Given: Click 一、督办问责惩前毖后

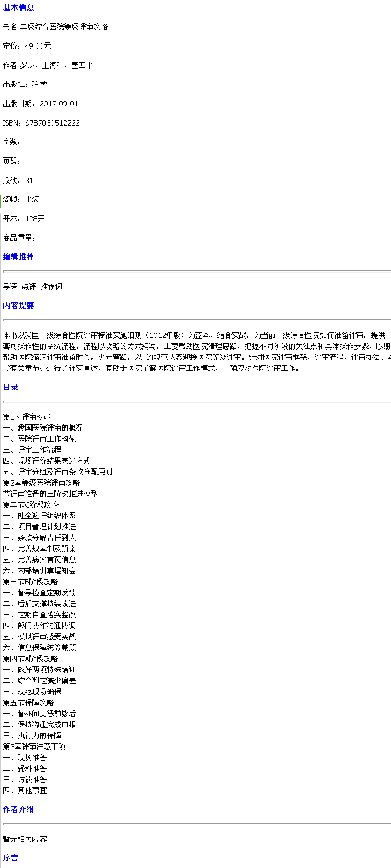Looking at the screenshot, I should pos(40,714).
